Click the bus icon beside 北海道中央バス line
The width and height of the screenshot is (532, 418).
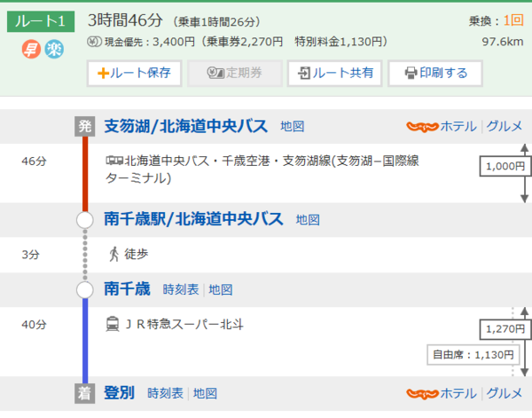click(114, 162)
